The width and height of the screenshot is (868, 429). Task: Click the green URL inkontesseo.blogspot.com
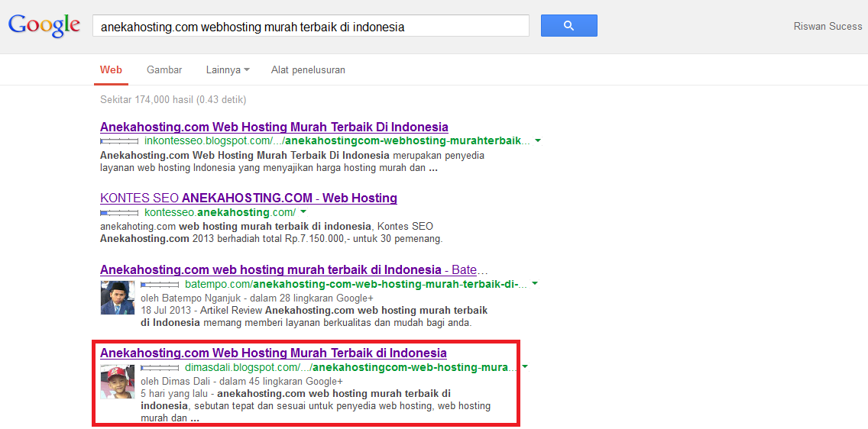[336, 141]
